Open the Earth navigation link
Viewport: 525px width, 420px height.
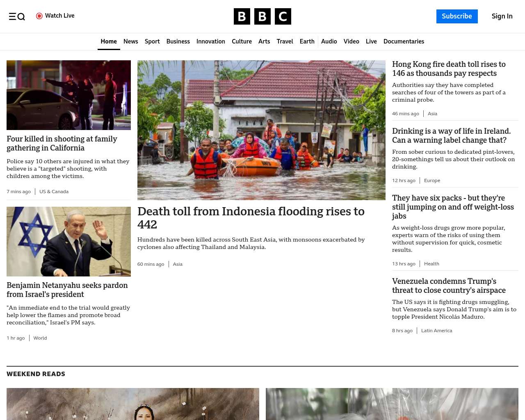point(307,41)
